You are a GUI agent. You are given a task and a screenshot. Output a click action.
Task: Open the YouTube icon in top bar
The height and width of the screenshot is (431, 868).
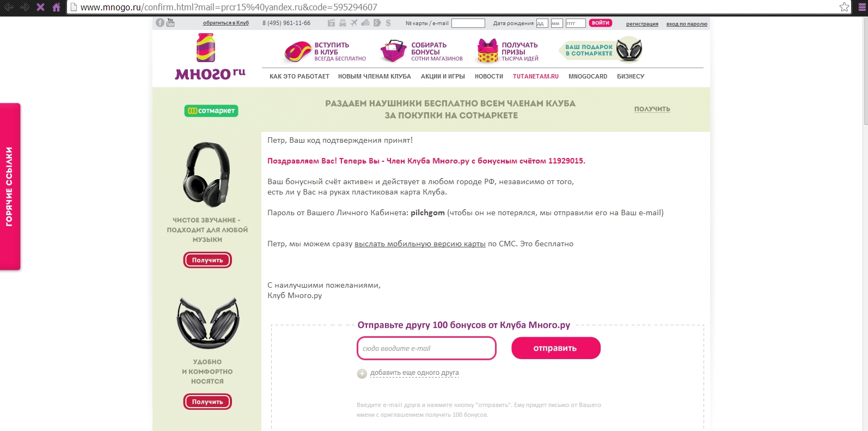tap(170, 23)
